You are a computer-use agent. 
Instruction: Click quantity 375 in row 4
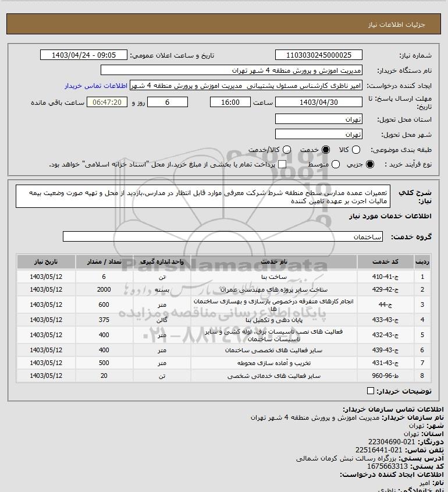pos(104,320)
